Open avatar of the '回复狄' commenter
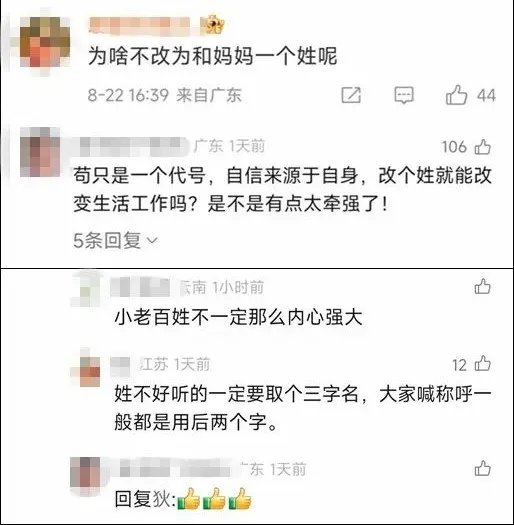This screenshot has width=514, height=525. (x=85, y=472)
